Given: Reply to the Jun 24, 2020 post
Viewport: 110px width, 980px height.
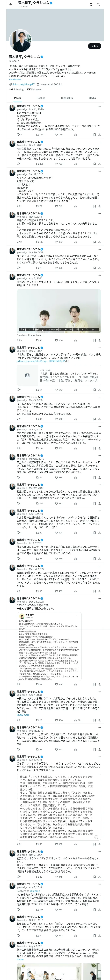Looking at the screenshot, I should point(18,135).
